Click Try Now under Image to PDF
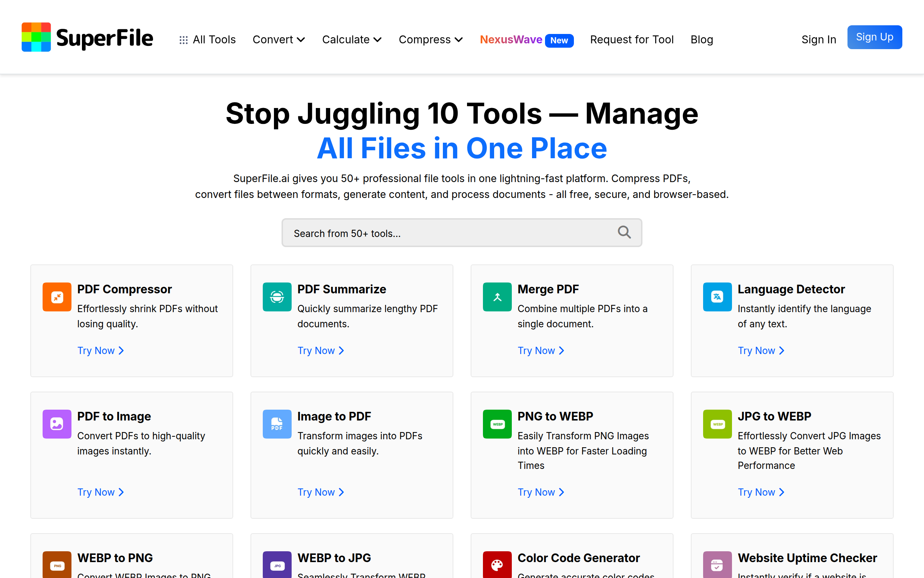 click(321, 492)
